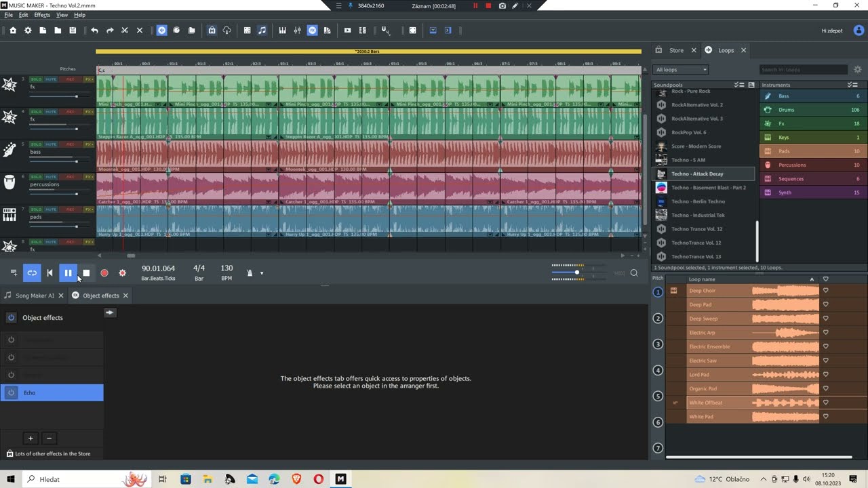The width and height of the screenshot is (868, 488).
Task: Open the FX dropdown on track 3 fx
Action: pos(89,79)
